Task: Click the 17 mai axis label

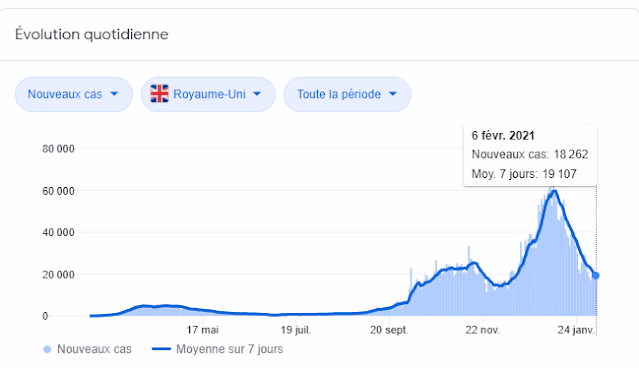Action: [x=203, y=330]
